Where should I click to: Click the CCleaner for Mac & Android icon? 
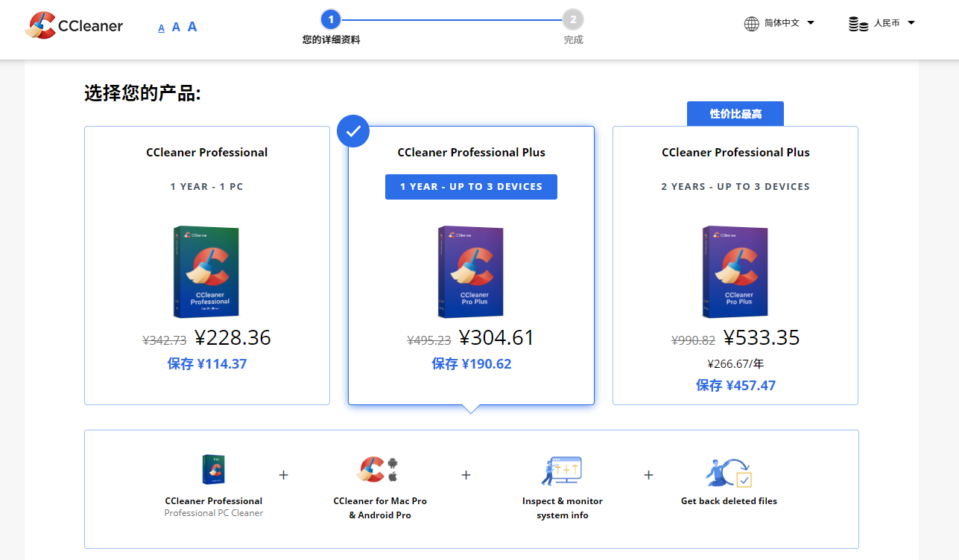click(380, 469)
